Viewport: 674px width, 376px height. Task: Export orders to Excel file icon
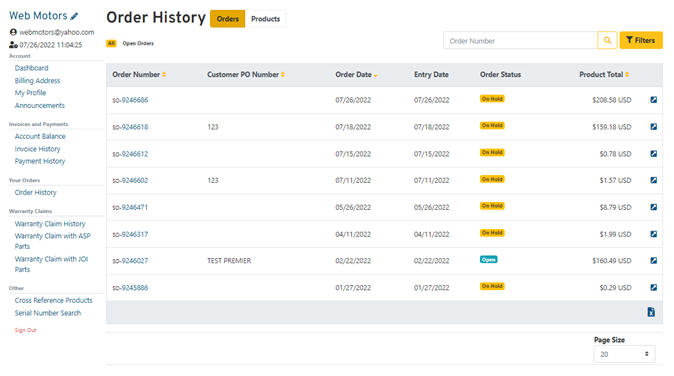(651, 312)
